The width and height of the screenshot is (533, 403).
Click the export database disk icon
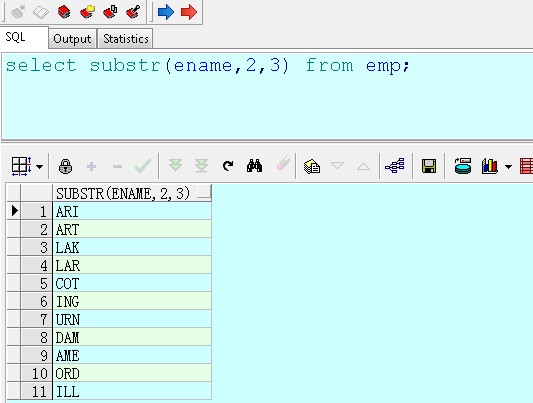coord(463,166)
